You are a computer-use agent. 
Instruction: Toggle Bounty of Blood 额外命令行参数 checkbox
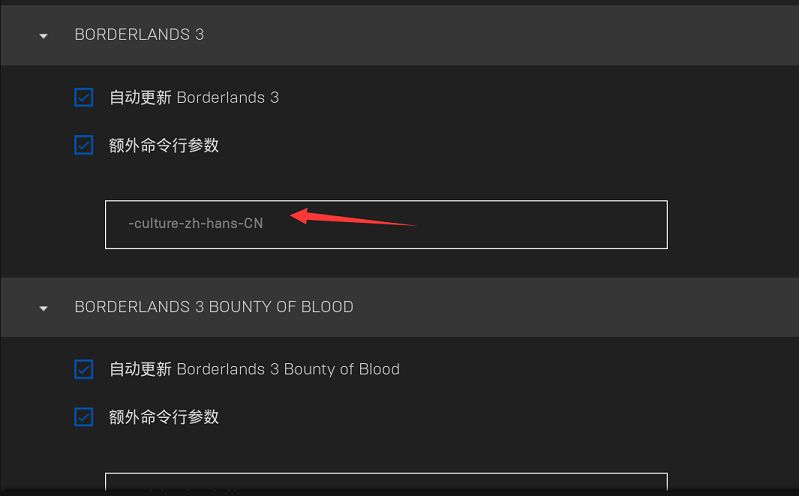pos(84,418)
